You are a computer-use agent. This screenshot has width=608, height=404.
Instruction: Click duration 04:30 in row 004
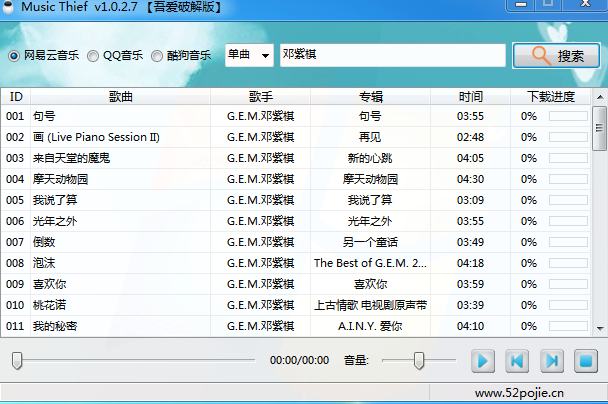pos(470,179)
